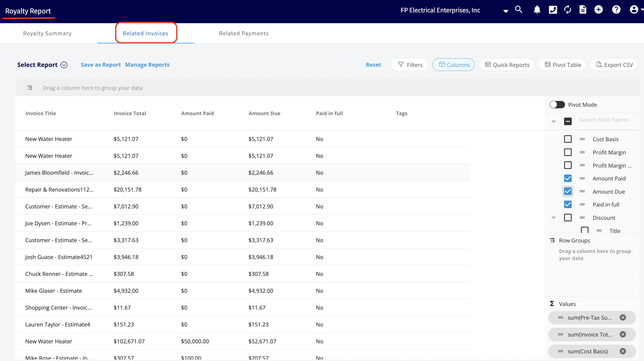This screenshot has width=644, height=361.
Task: Switch to Related Payments tab
Action: click(x=244, y=33)
